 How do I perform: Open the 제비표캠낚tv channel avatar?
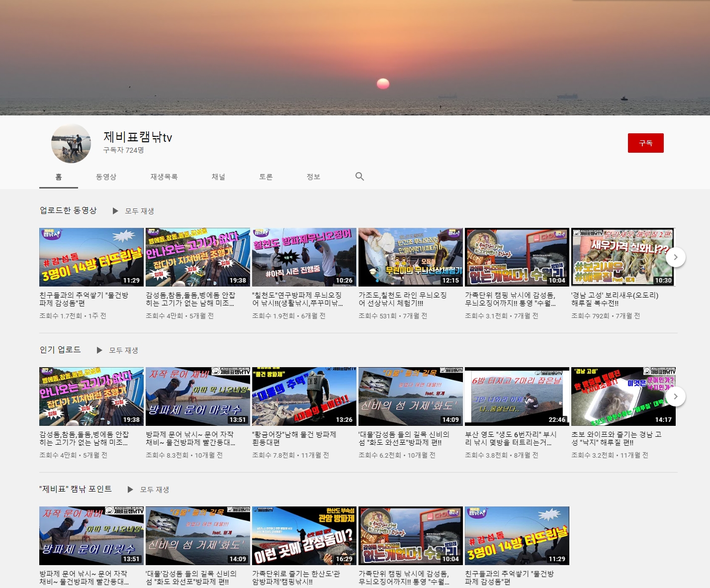click(71, 143)
